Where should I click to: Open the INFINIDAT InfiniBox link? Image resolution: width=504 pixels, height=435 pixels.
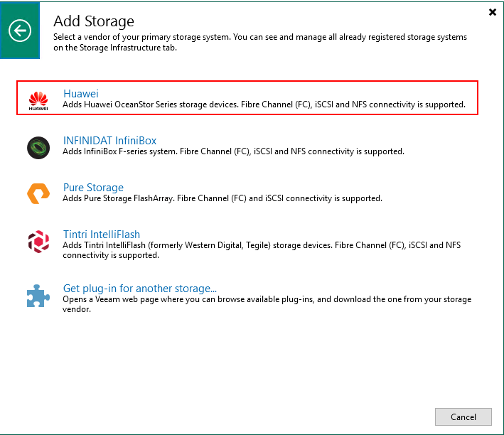click(109, 141)
